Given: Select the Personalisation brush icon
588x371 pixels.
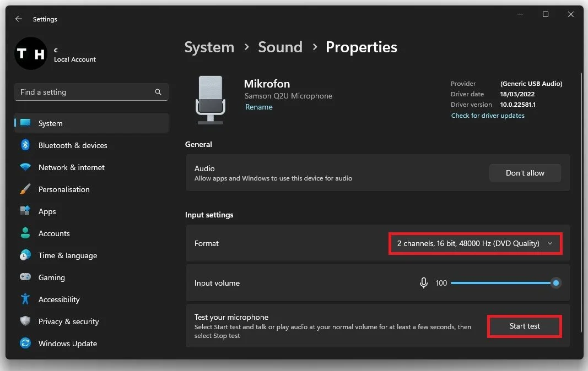Looking at the screenshot, I should pos(24,189).
